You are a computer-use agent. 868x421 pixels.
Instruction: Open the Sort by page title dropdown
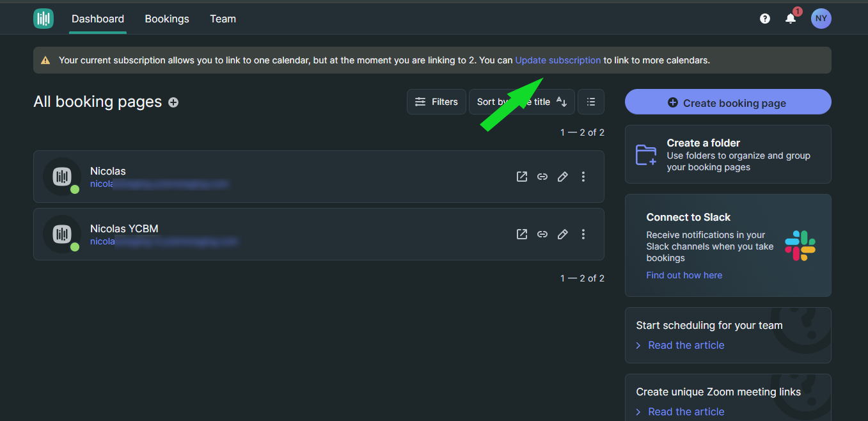[522, 102]
